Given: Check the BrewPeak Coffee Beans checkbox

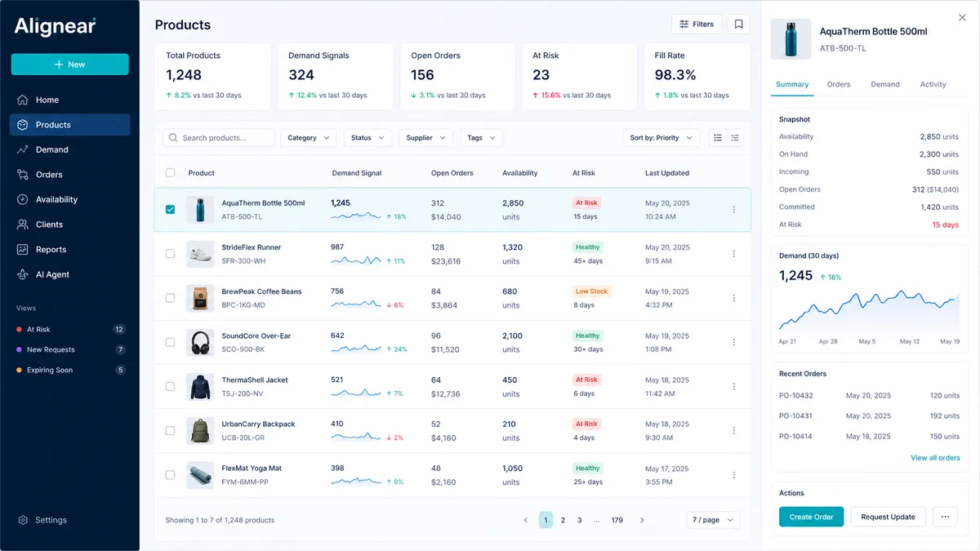Looking at the screenshot, I should (x=170, y=298).
